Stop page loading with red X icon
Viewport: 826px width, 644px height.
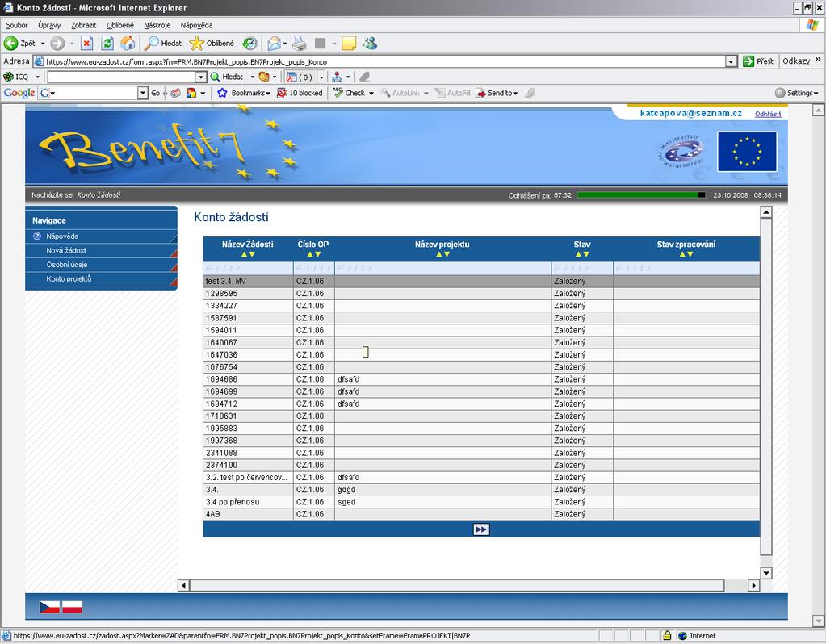pos(87,44)
